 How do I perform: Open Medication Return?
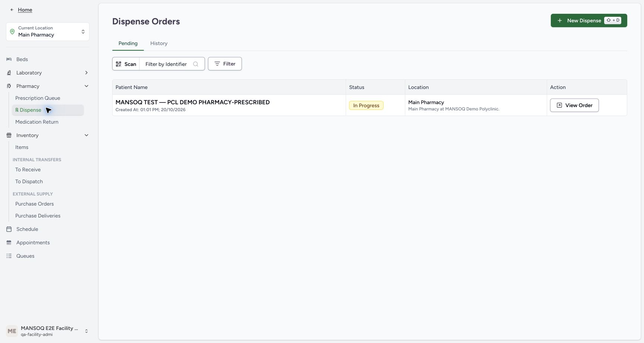(x=37, y=122)
